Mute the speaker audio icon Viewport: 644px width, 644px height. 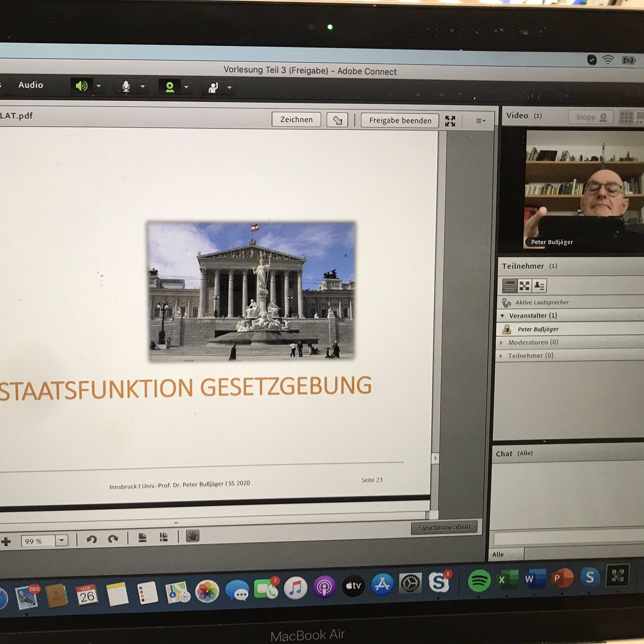(x=81, y=86)
